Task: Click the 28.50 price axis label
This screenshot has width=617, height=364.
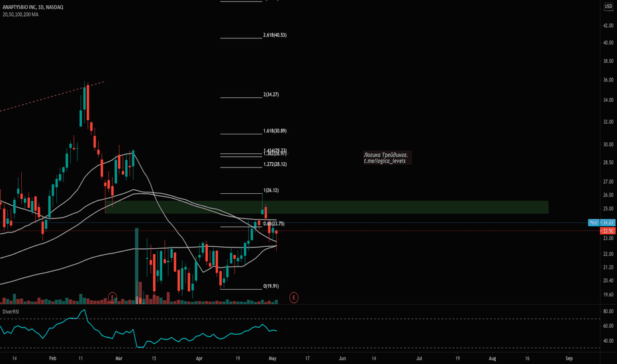Action: [608, 162]
